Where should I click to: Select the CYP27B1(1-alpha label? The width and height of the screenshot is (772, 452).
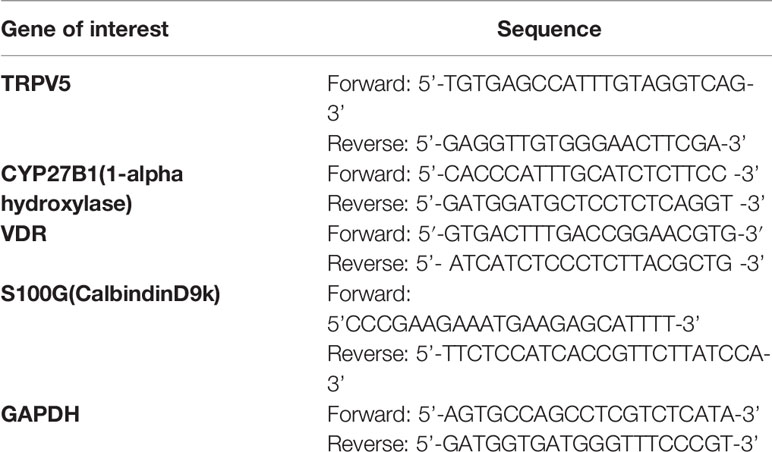pos(92,174)
